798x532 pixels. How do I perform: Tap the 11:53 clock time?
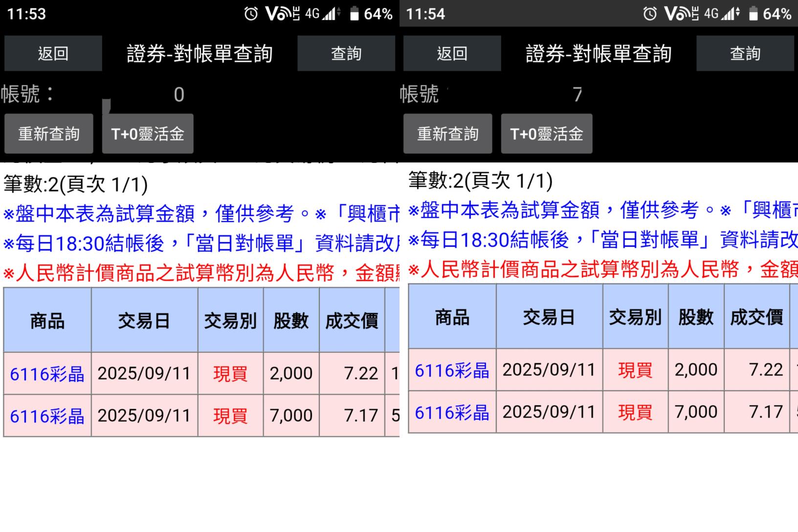(x=26, y=14)
